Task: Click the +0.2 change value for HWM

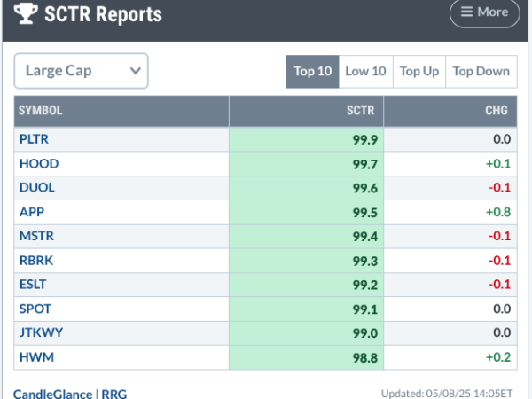Action: (498, 357)
